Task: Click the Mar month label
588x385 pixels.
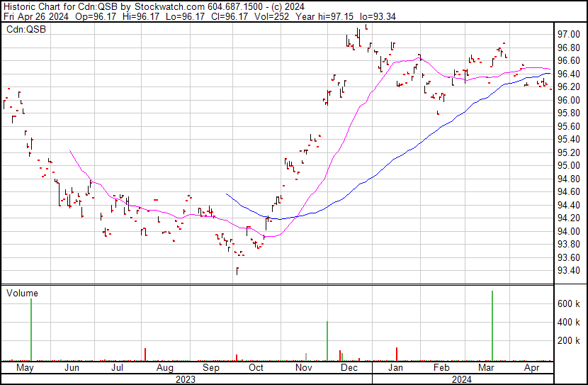Action: click(x=486, y=368)
